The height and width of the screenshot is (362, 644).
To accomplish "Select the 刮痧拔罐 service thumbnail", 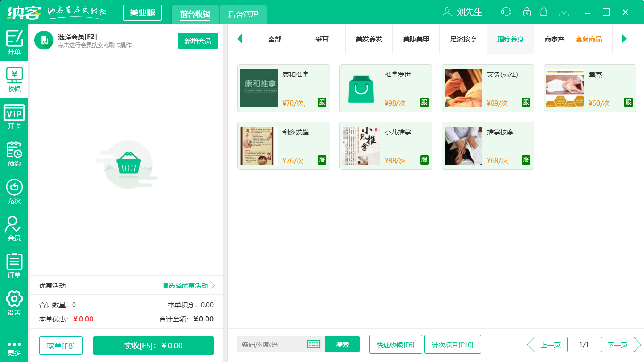I will point(259,146).
